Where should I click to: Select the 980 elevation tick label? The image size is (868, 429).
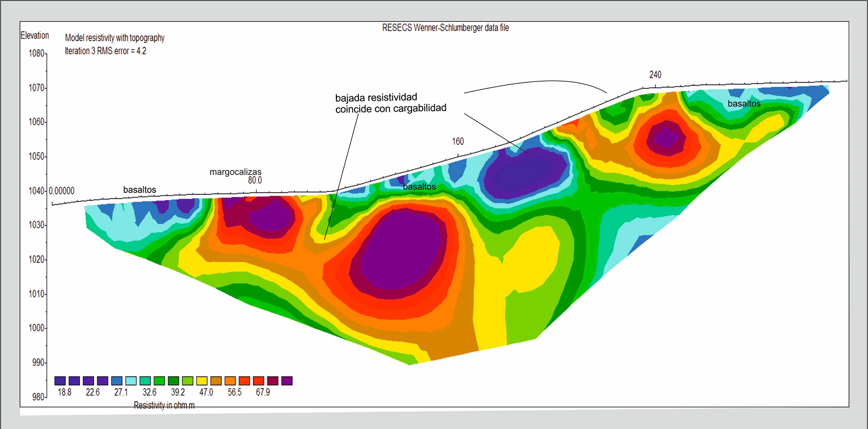(38, 396)
